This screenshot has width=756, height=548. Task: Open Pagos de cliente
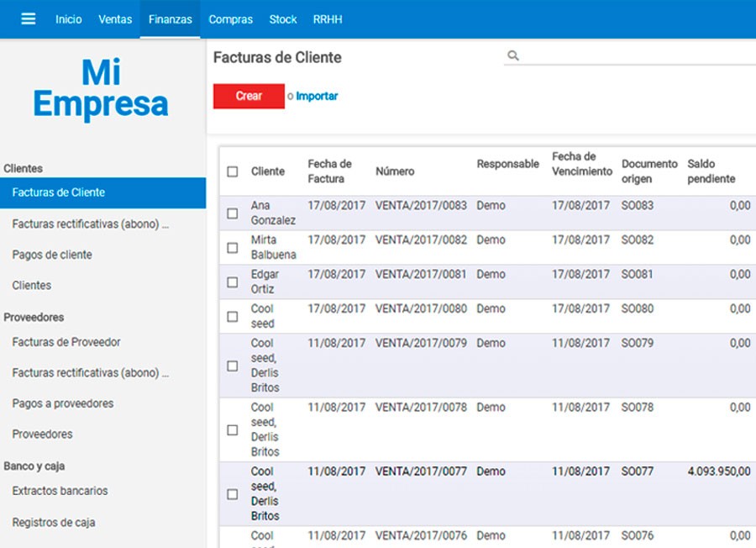pyautogui.click(x=52, y=255)
